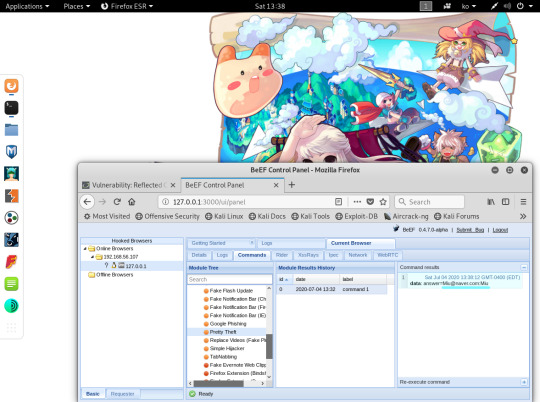Screen dimensions: 540x402
Task: Open the Exploit-DB bookmark
Action: point(356,216)
